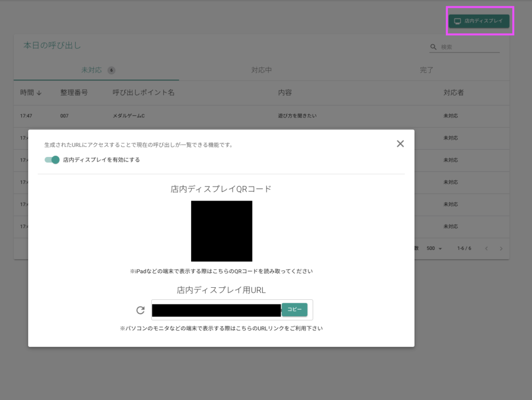Click the コピー button

[x=295, y=310]
